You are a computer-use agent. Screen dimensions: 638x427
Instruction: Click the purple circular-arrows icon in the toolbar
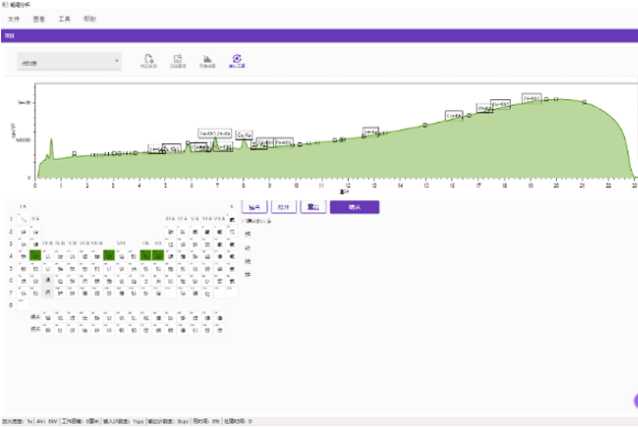point(237,60)
